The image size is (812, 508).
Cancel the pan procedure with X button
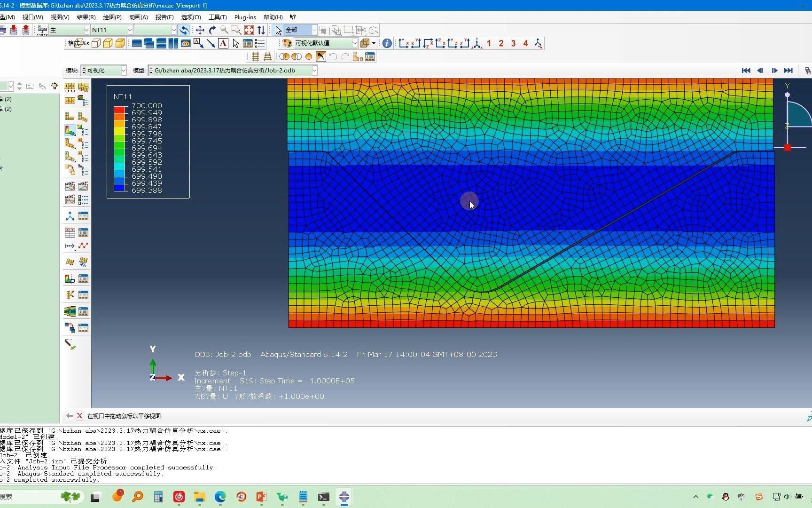[79, 416]
